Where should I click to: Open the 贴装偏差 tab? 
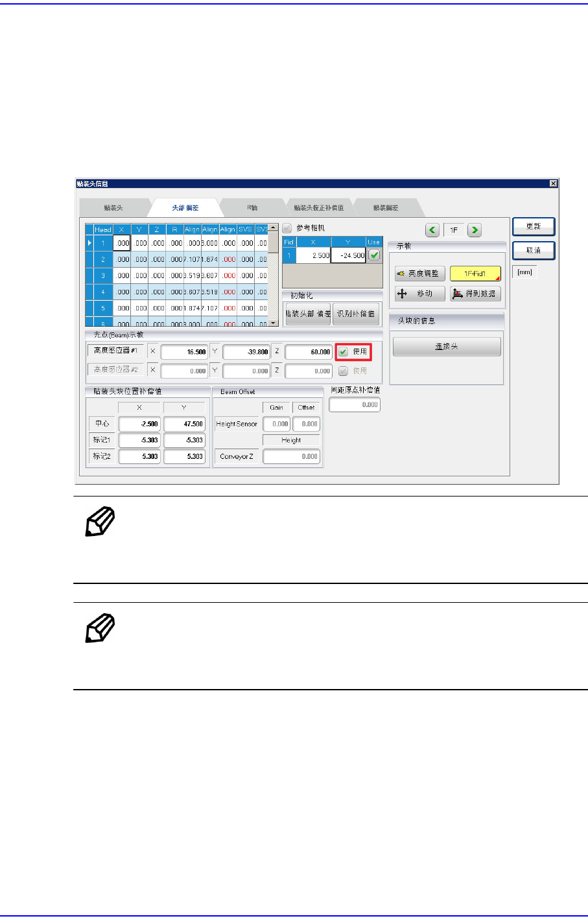(386, 208)
